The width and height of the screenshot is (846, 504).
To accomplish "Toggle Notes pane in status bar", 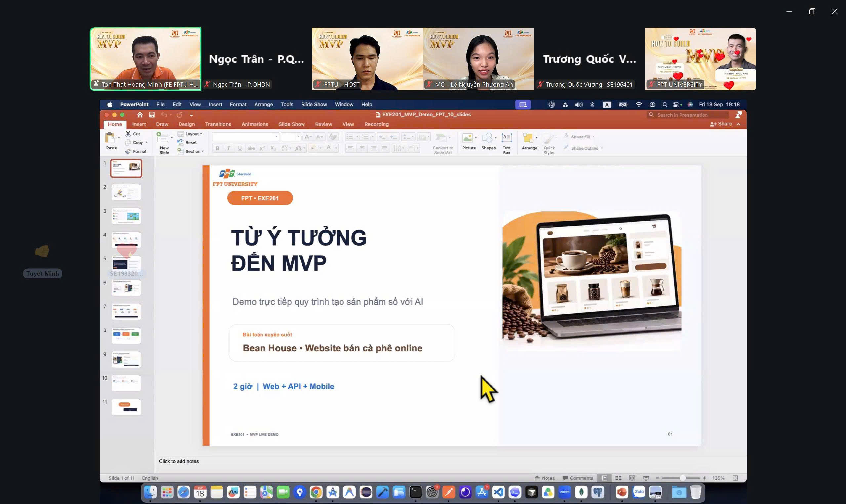I will click(544, 478).
